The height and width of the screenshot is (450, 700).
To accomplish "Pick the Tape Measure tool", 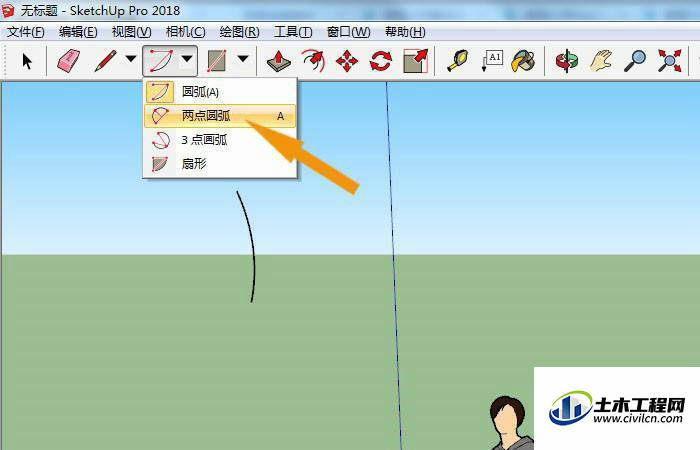I will [458, 61].
